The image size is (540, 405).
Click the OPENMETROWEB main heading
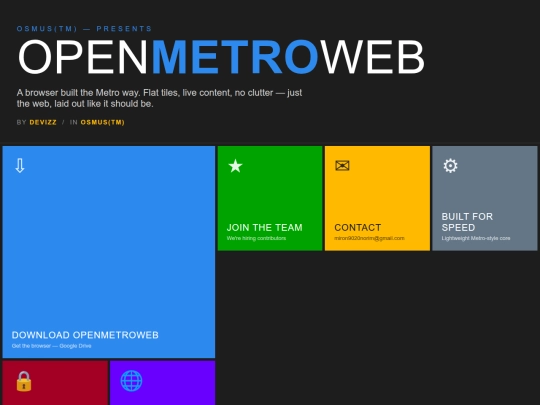click(x=221, y=57)
